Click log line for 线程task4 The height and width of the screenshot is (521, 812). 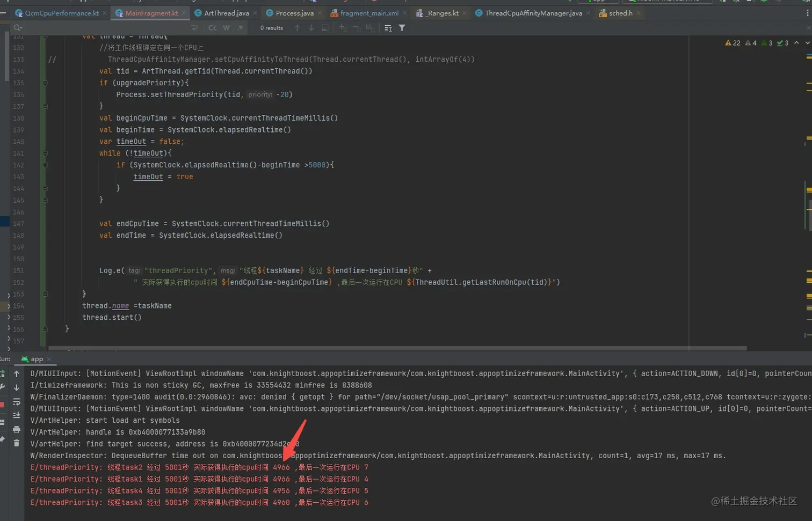(199, 491)
